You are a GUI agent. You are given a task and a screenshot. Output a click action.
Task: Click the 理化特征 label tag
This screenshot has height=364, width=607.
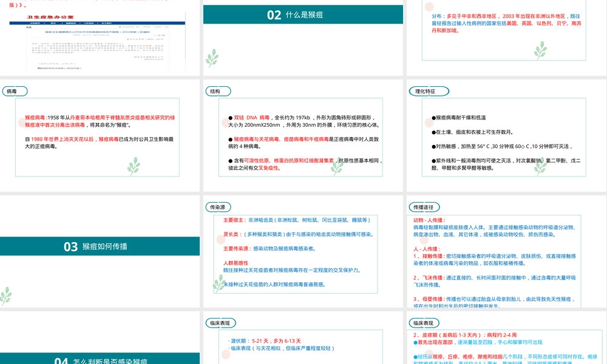click(429, 91)
